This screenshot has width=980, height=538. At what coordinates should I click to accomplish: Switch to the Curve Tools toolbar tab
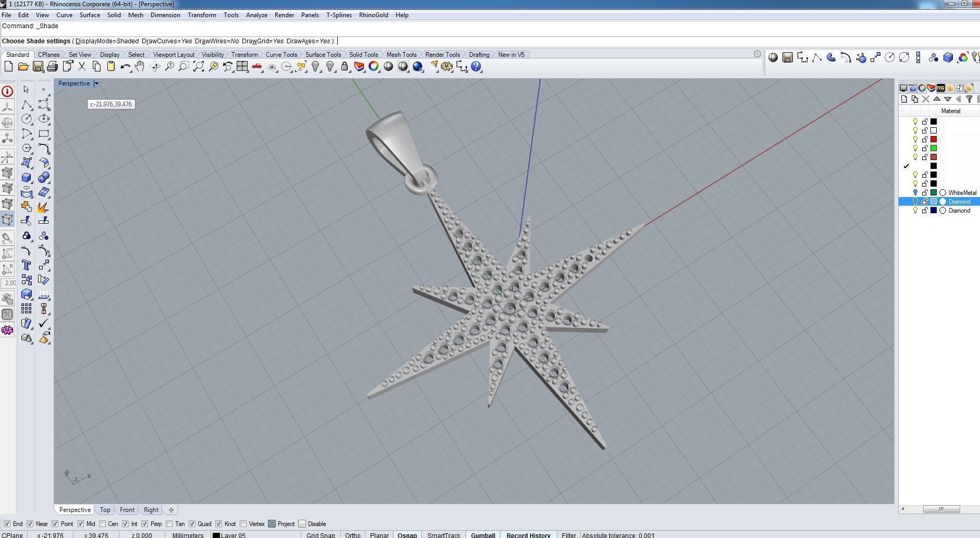point(281,55)
